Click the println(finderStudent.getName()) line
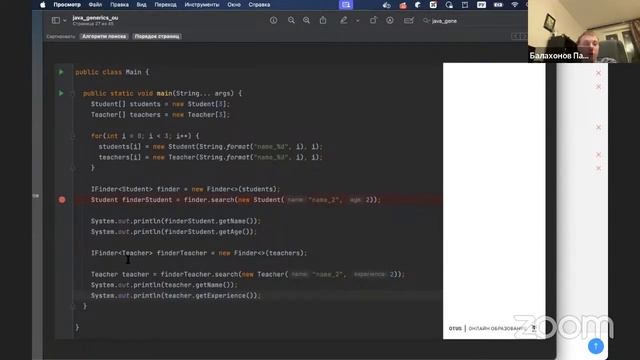 click(x=176, y=221)
